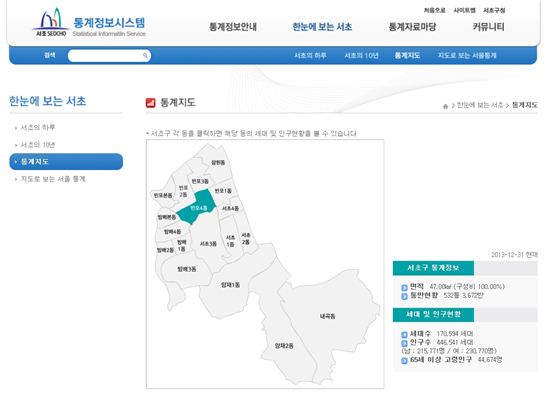Click 한눈에 보는 서초 breadcrumb link
The height and width of the screenshot is (411, 550).
pyautogui.click(x=480, y=105)
